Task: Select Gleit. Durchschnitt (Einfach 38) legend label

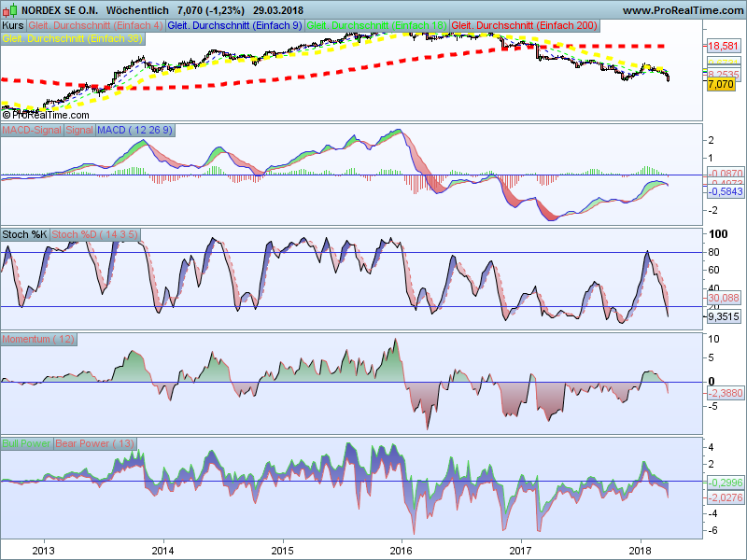Action: (73, 38)
